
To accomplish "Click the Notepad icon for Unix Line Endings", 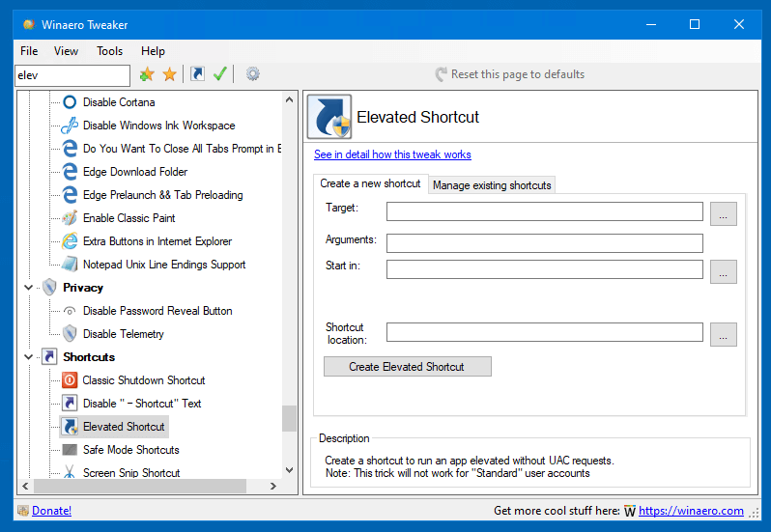I will coord(70,265).
